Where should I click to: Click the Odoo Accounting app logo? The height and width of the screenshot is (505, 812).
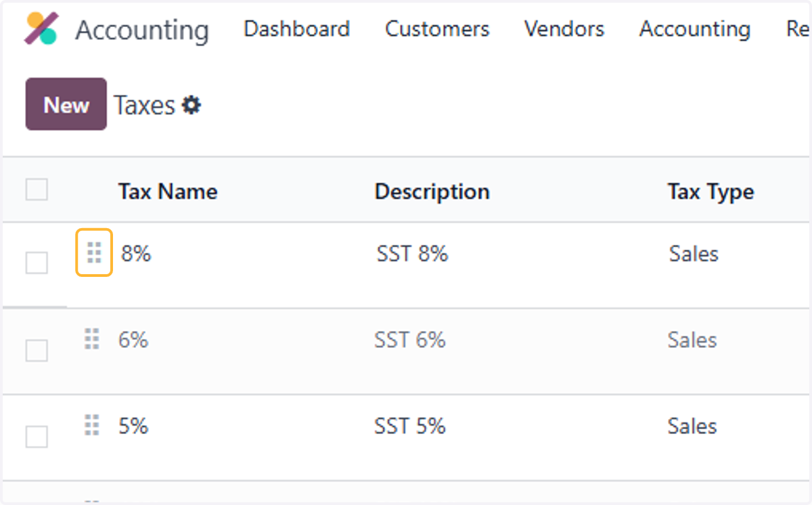click(41, 28)
